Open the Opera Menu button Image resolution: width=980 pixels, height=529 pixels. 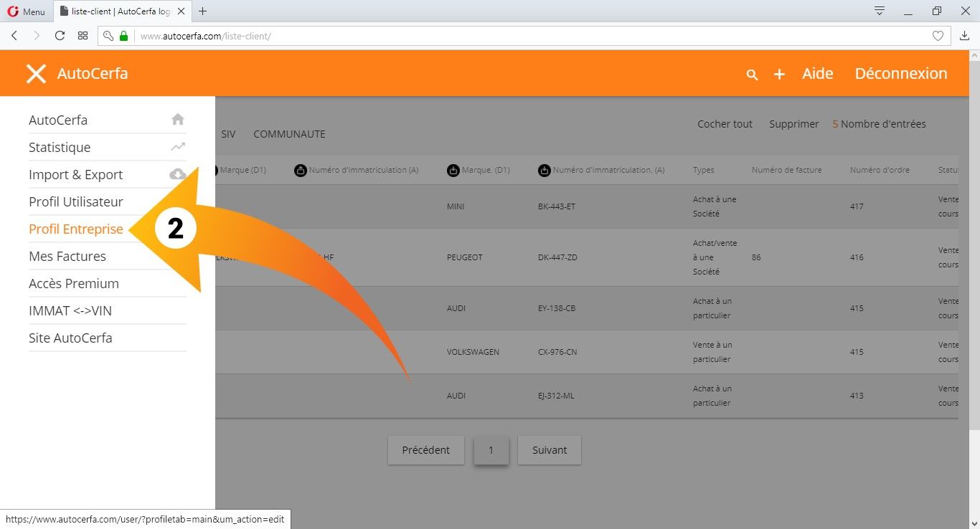coord(27,11)
